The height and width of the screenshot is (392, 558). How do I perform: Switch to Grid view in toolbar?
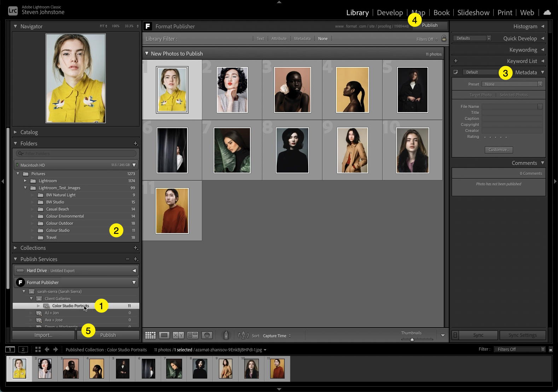pyautogui.click(x=150, y=335)
